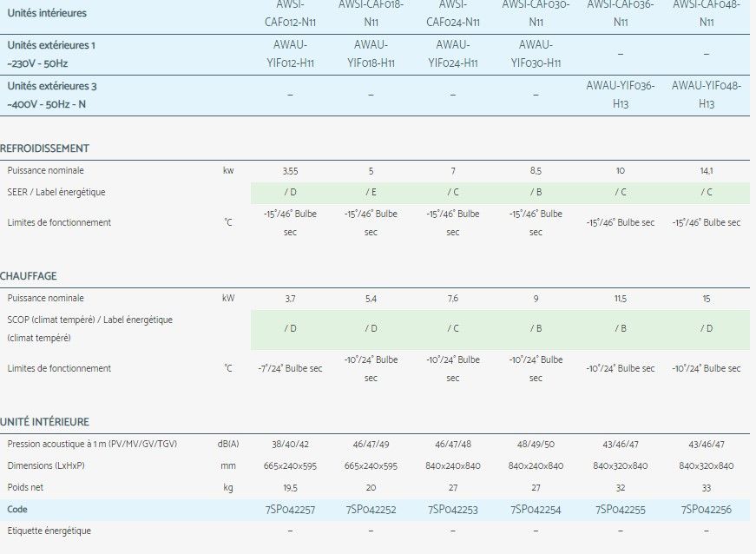
Task: Click product code 7SP042255
Action: click(x=620, y=510)
